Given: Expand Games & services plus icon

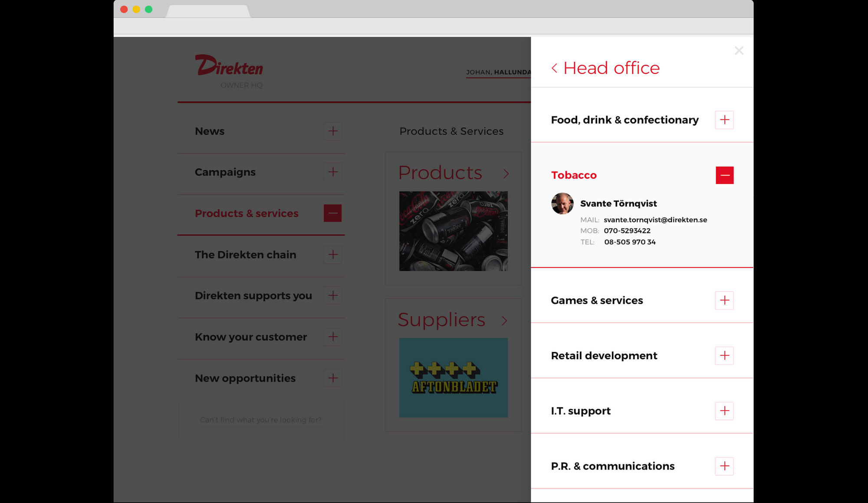Looking at the screenshot, I should click(x=724, y=300).
